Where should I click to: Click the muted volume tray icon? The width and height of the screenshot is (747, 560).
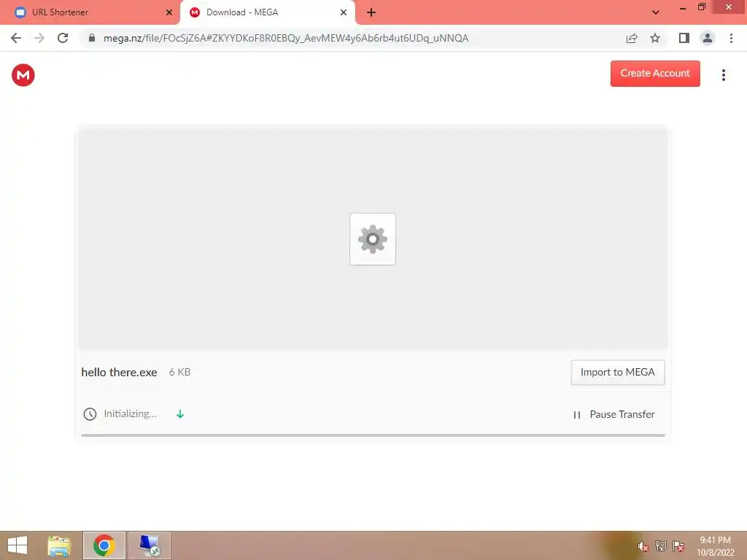click(x=643, y=546)
